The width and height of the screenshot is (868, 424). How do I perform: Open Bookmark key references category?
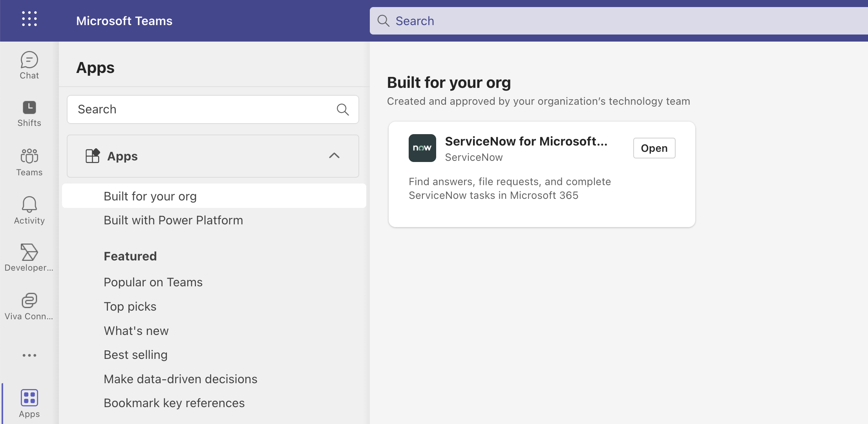pos(174,403)
